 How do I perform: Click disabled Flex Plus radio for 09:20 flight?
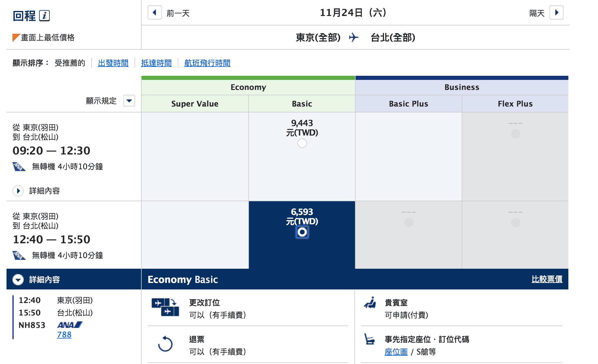coord(515,134)
